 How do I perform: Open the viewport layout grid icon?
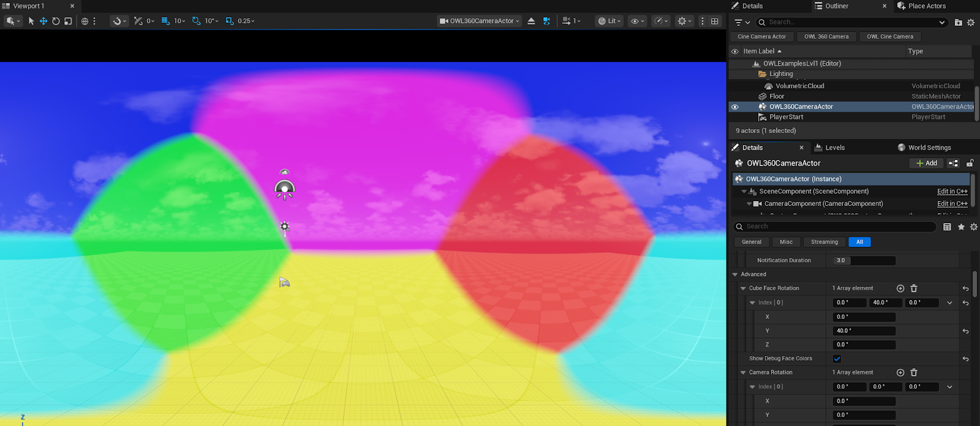714,21
